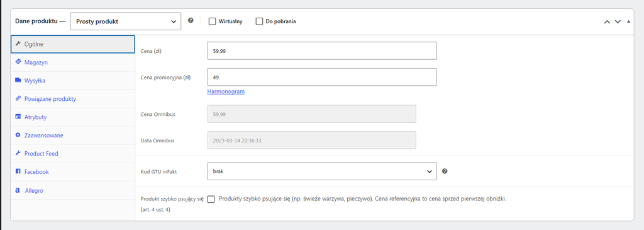This screenshot has width=644, height=230.
Task: Click the 'Data Omnibus' label
Action: tap(157, 141)
